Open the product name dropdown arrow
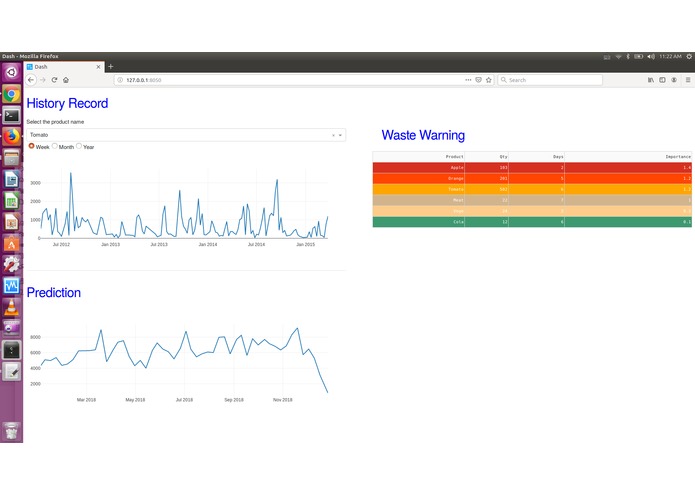 coord(340,135)
